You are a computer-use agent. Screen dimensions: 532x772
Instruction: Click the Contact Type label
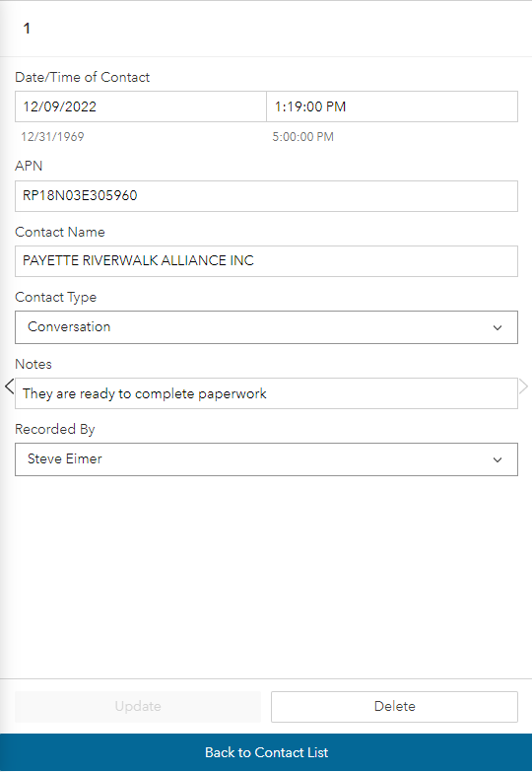(55, 298)
